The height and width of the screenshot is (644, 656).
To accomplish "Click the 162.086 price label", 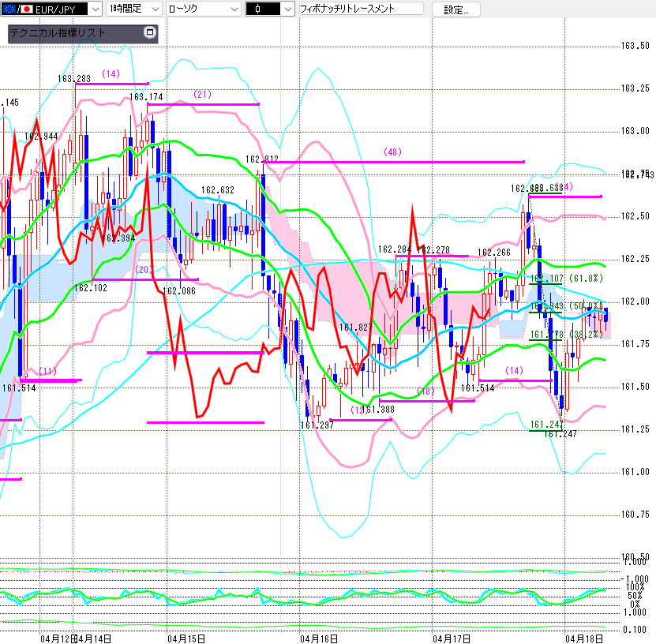I will tap(179, 291).
